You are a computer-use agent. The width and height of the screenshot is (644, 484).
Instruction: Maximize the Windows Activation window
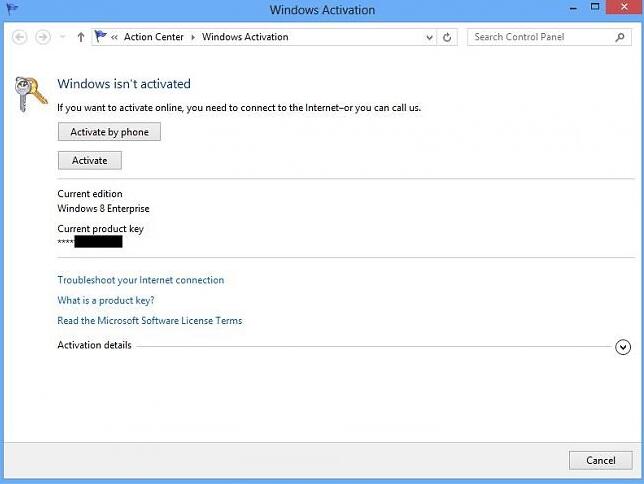[595, 7]
